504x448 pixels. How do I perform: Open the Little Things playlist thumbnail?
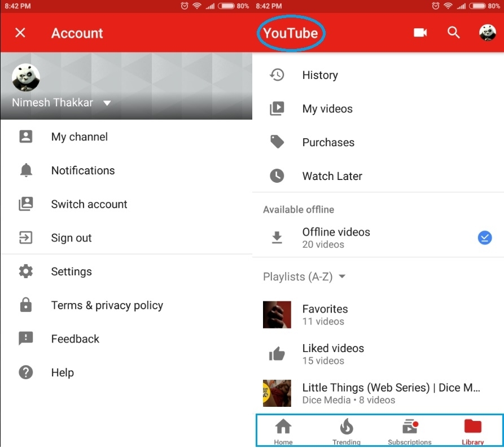277,393
